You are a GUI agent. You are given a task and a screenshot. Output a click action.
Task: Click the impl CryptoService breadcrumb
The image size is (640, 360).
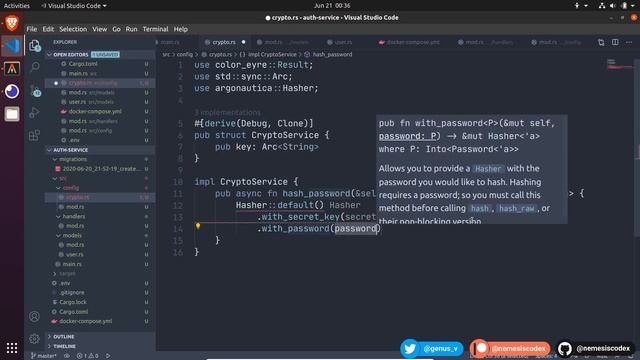[272, 54]
